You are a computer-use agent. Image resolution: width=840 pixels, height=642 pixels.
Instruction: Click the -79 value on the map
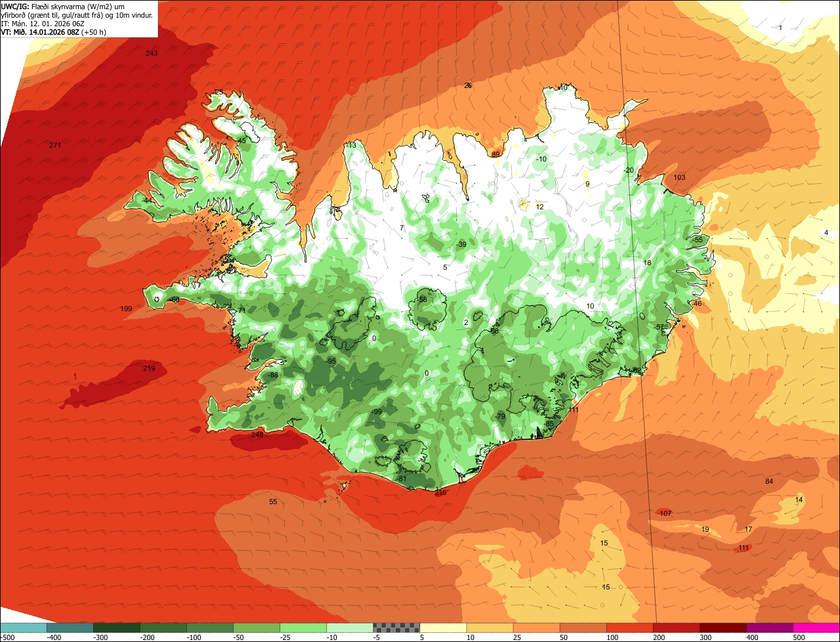click(x=499, y=417)
